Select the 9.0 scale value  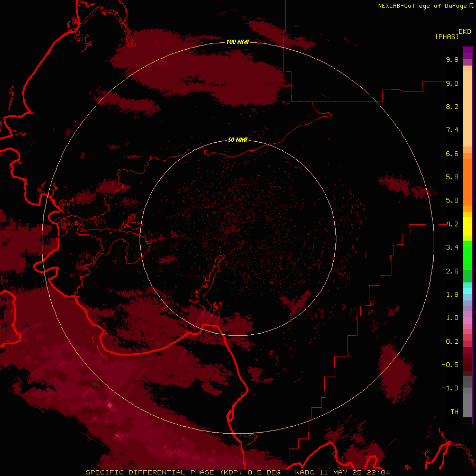tap(452, 83)
